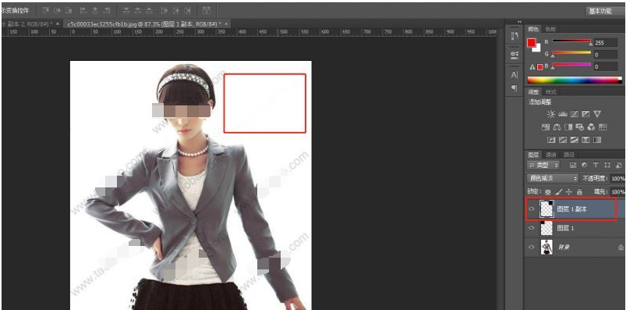Image resolution: width=644 pixels, height=310 pixels.
Task: Click the History panel icon in collapsed dock
Action: [x=515, y=36]
